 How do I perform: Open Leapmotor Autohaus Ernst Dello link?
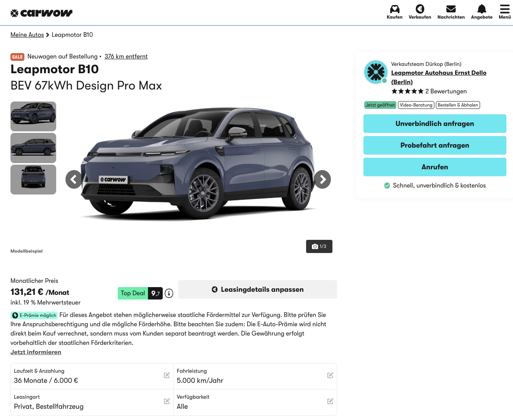[439, 73]
